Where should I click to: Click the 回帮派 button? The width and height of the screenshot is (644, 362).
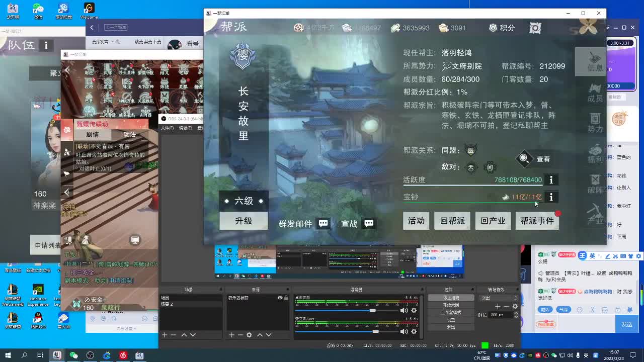point(452,221)
